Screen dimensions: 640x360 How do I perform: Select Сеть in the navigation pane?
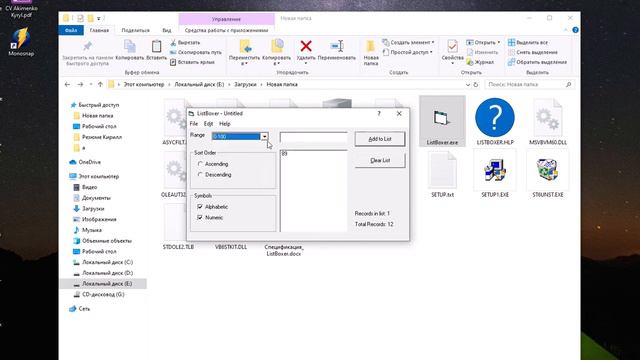tap(84, 309)
